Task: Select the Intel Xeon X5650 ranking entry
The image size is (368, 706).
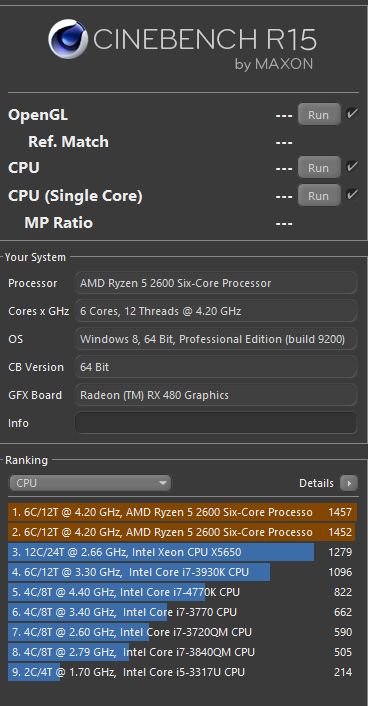Action: click(182, 552)
